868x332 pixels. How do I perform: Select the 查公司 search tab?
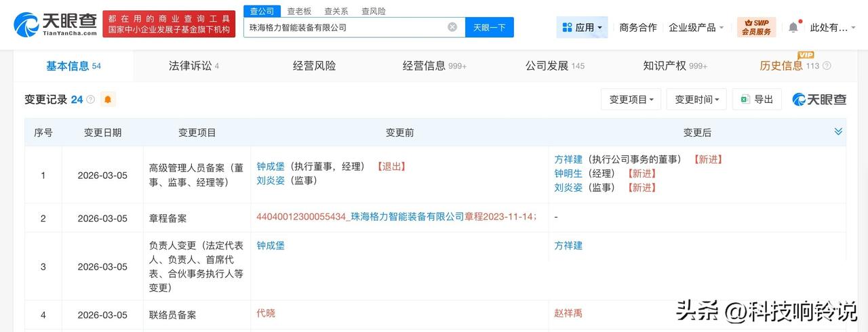point(262,12)
